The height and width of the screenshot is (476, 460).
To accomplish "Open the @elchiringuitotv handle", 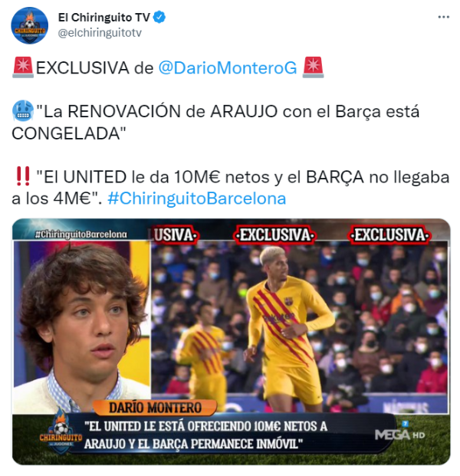I will pos(100,33).
